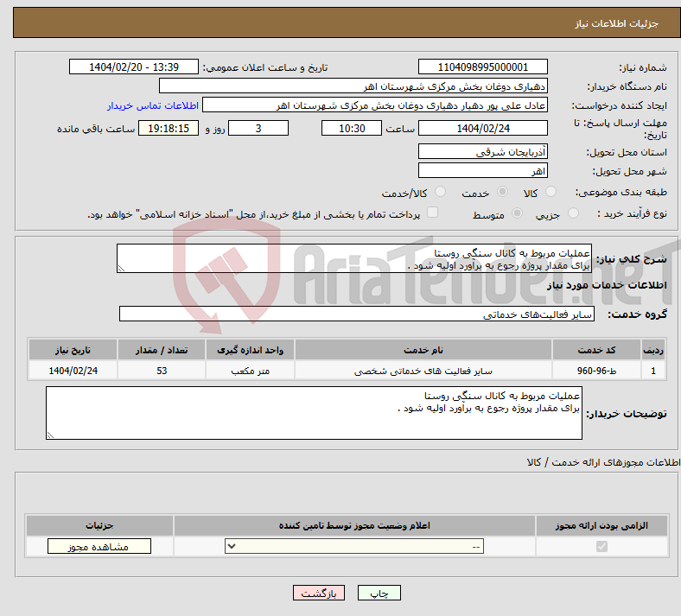The width and height of the screenshot is (681, 616).
Task: Select the جزیی purchase type radio
Action: [x=573, y=213]
